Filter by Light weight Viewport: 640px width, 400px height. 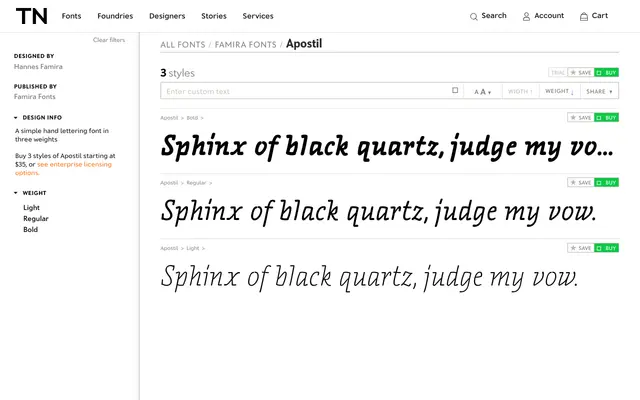point(31,208)
